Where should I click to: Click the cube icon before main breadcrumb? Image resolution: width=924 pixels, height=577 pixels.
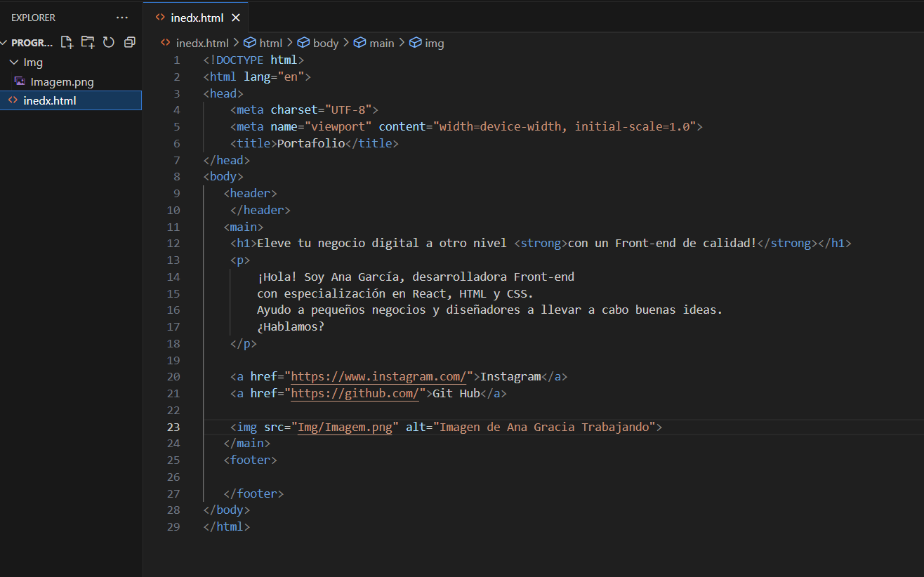pos(360,43)
